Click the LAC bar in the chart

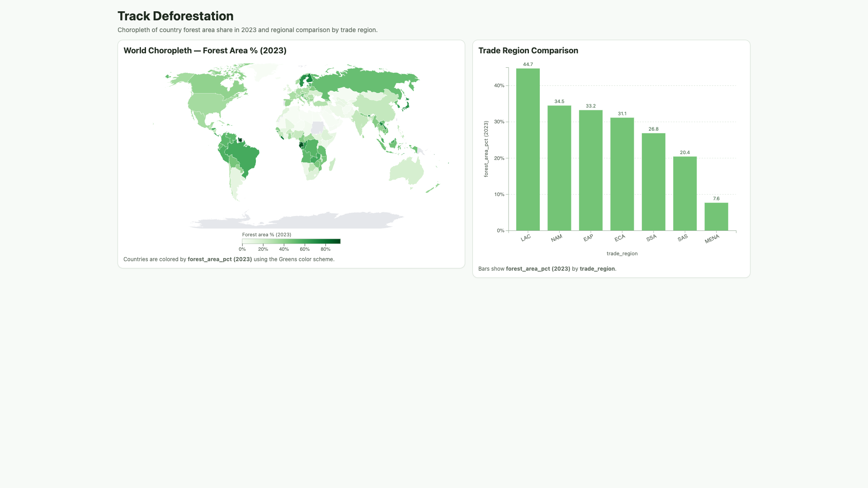[528, 150]
